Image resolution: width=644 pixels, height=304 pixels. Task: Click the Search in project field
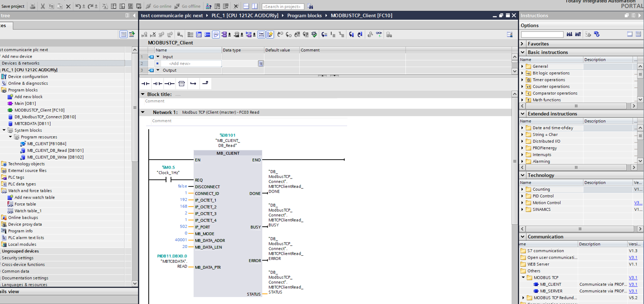click(x=283, y=7)
